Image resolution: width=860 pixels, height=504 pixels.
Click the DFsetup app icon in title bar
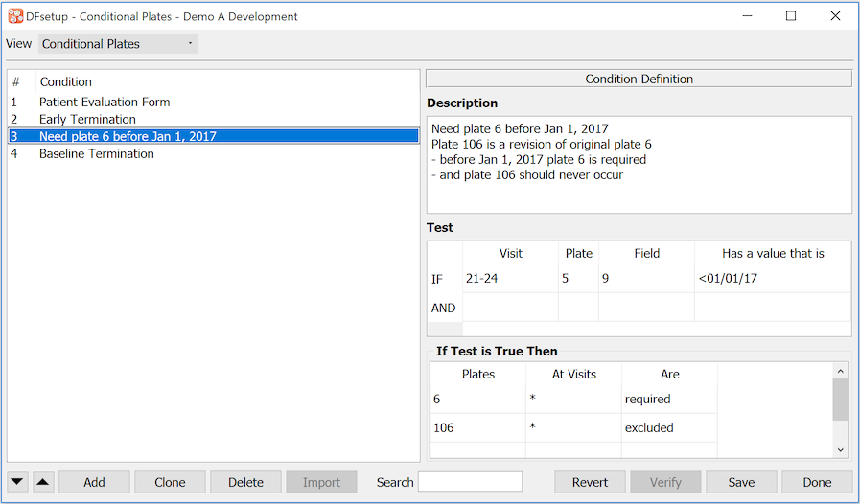point(15,16)
